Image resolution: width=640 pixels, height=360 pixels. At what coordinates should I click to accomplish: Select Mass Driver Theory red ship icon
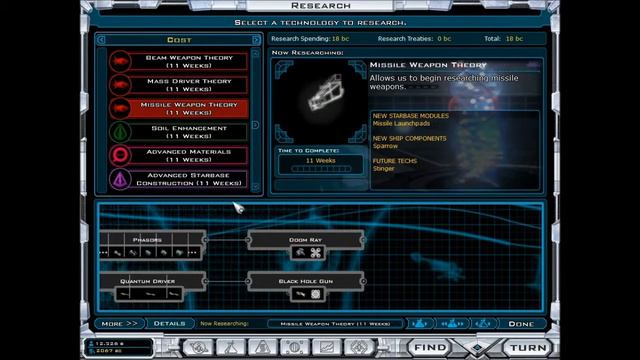click(x=120, y=85)
